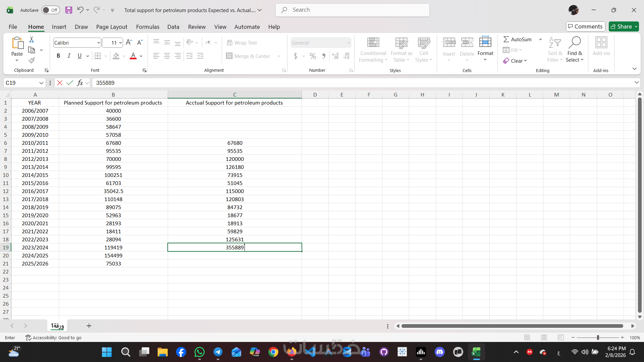Click the Increase Font Size icon
The height and width of the screenshot is (362, 644).
(x=129, y=43)
